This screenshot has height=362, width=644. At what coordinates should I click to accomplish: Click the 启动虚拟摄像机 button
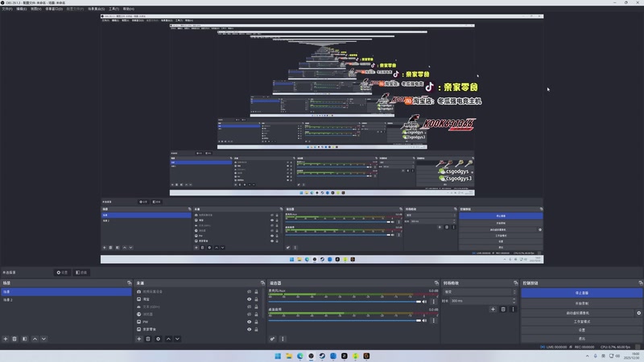(x=577, y=313)
